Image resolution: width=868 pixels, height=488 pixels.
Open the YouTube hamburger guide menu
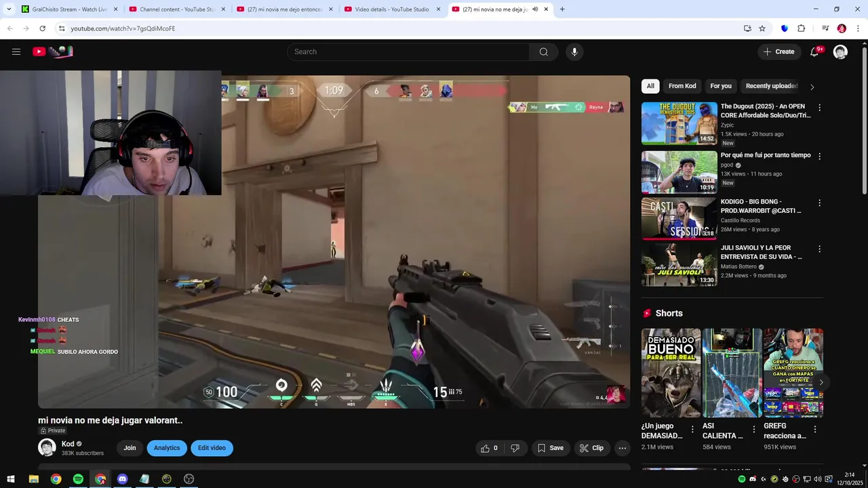(x=16, y=52)
